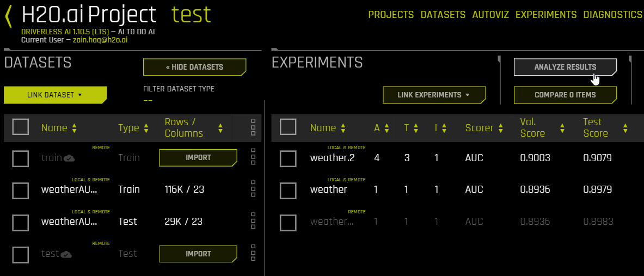Open row options for weatherAU Test dataset
The width and height of the screenshot is (644, 276).
coord(253,220)
